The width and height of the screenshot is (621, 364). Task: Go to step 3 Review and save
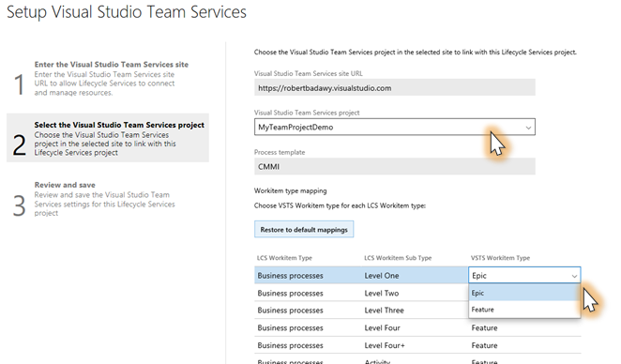pos(108,199)
